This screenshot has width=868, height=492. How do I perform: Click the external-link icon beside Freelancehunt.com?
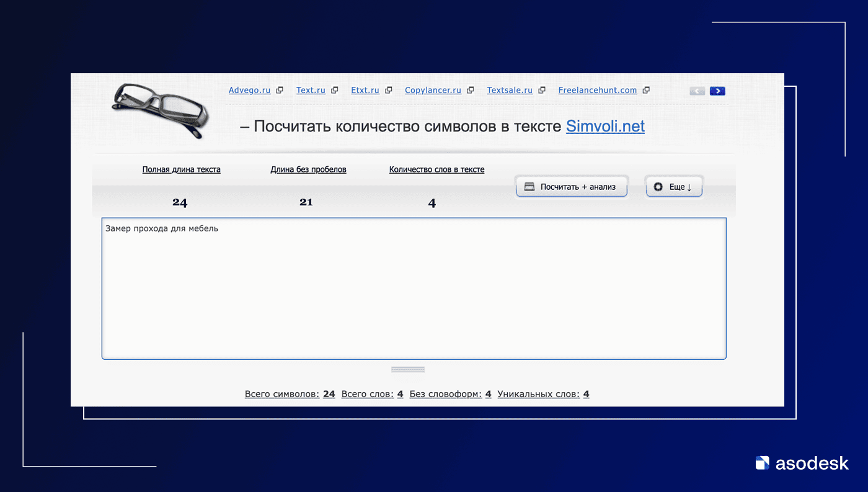point(646,90)
